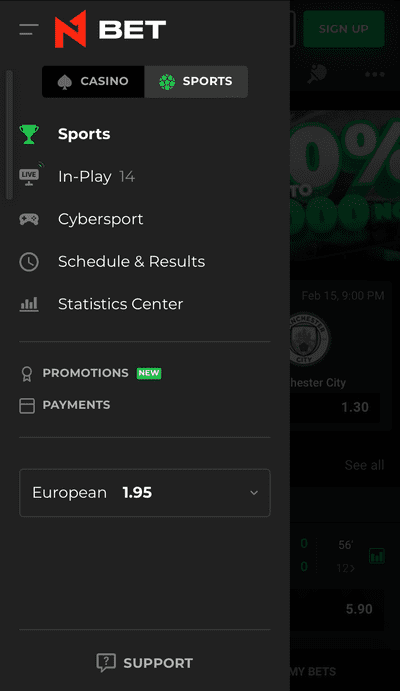
Task: Click the Promotions award ribbon icon
Action: 27,374
